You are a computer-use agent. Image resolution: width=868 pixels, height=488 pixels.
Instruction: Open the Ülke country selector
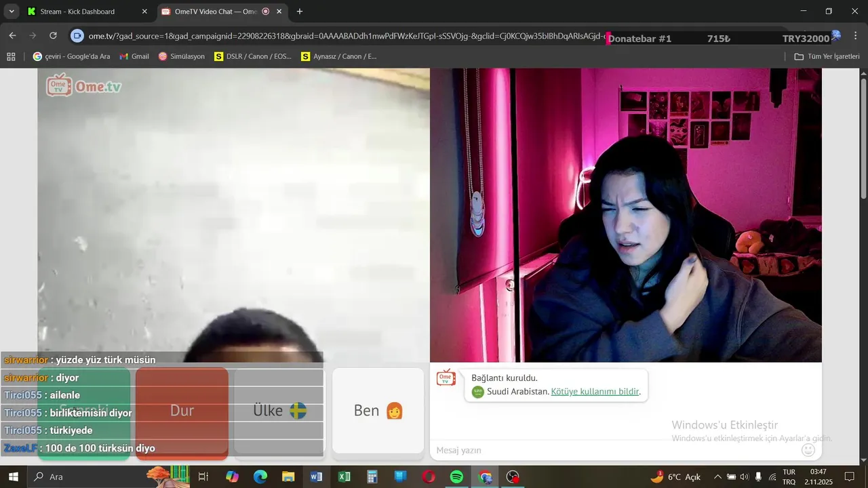click(279, 411)
